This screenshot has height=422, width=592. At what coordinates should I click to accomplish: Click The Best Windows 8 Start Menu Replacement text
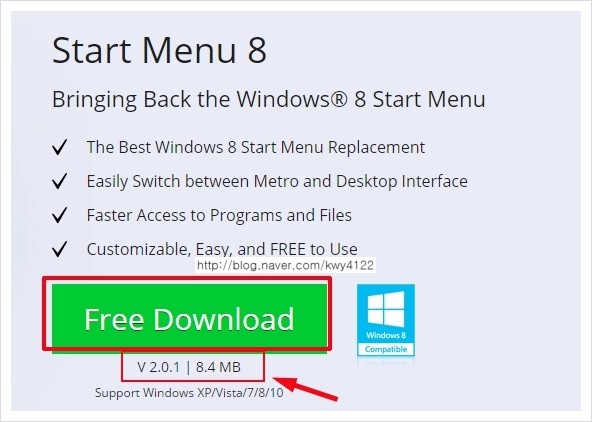256,147
